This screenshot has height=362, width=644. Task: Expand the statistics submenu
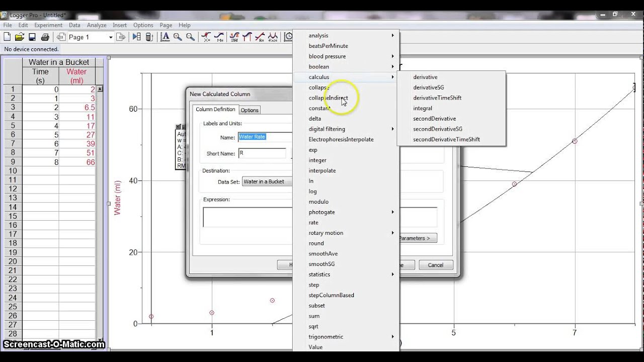point(346,275)
